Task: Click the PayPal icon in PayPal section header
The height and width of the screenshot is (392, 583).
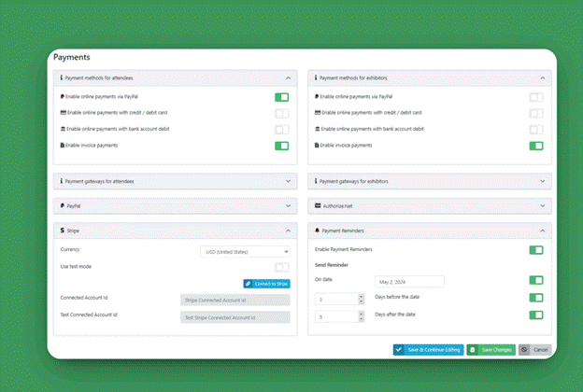Action: tap(63, 205)
